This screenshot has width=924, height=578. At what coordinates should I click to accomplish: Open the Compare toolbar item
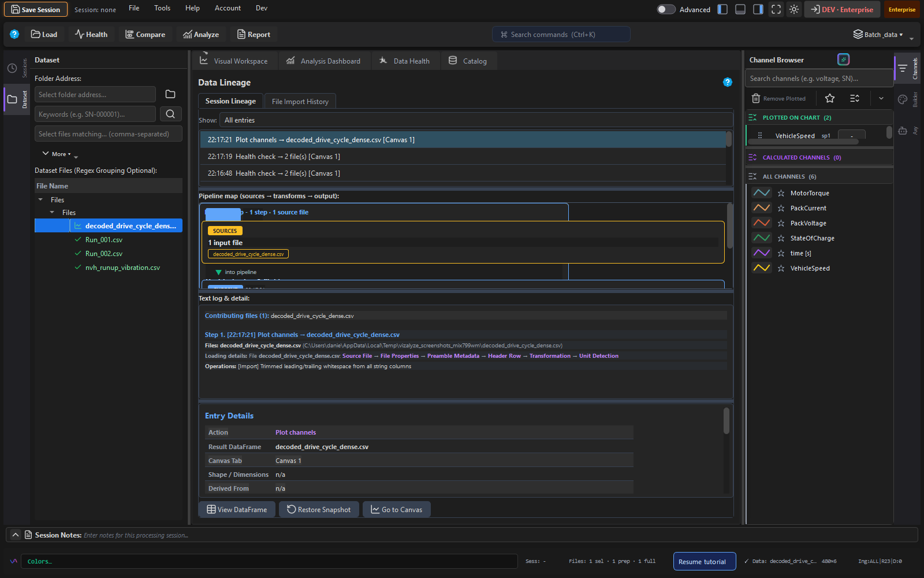[146, 34]
